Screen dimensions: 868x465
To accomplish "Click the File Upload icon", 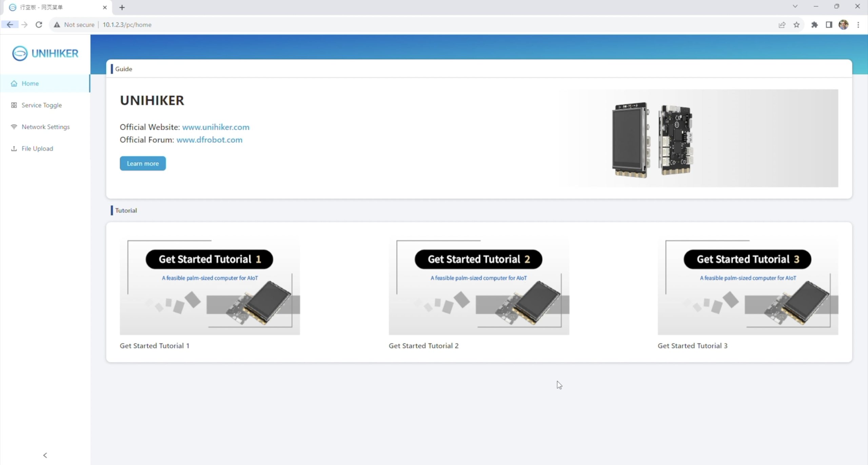I will (x=14, y=149).
